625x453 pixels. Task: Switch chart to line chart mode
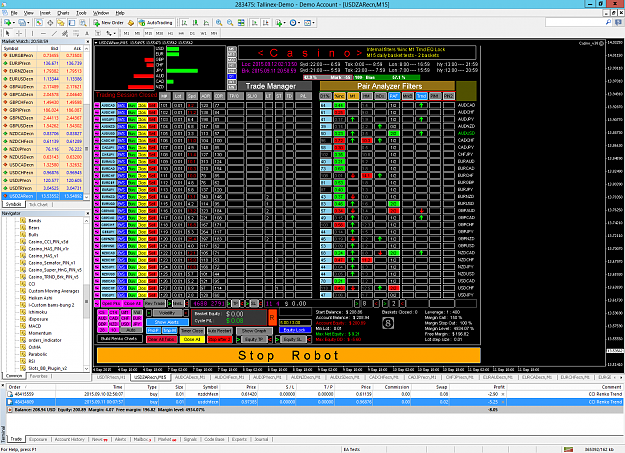coord(206,23)
